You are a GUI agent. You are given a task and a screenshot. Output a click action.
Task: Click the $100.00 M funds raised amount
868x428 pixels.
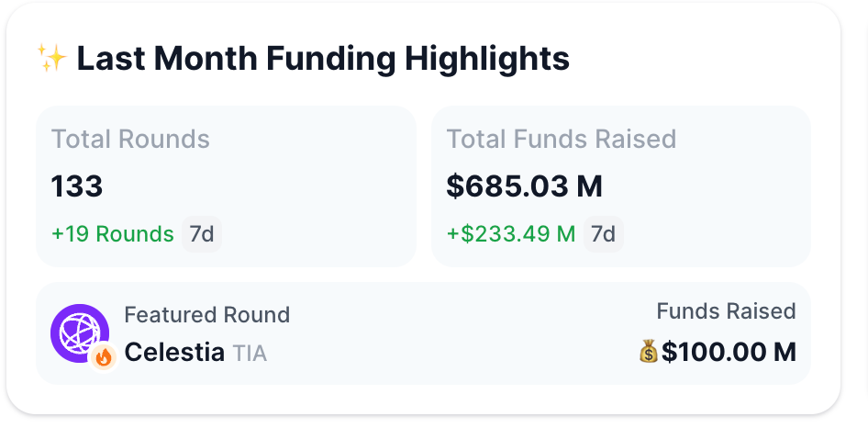coord(729,352)
